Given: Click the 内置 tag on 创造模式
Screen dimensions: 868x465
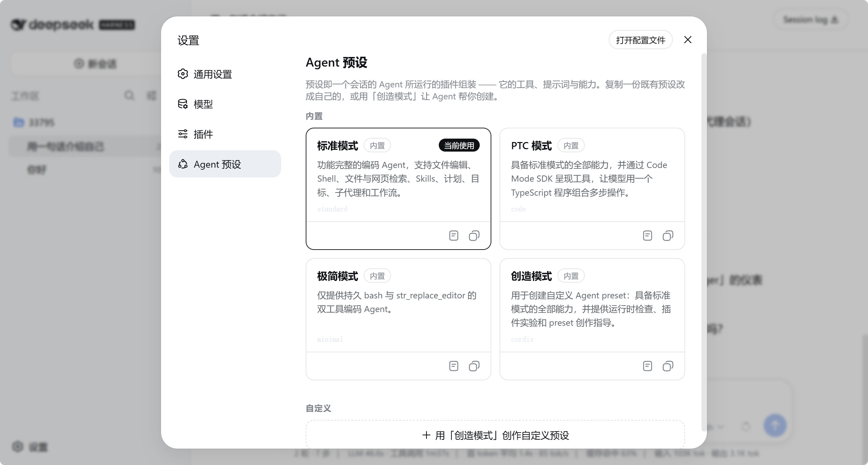Looking at the screenshot, I should coord(571,276).
